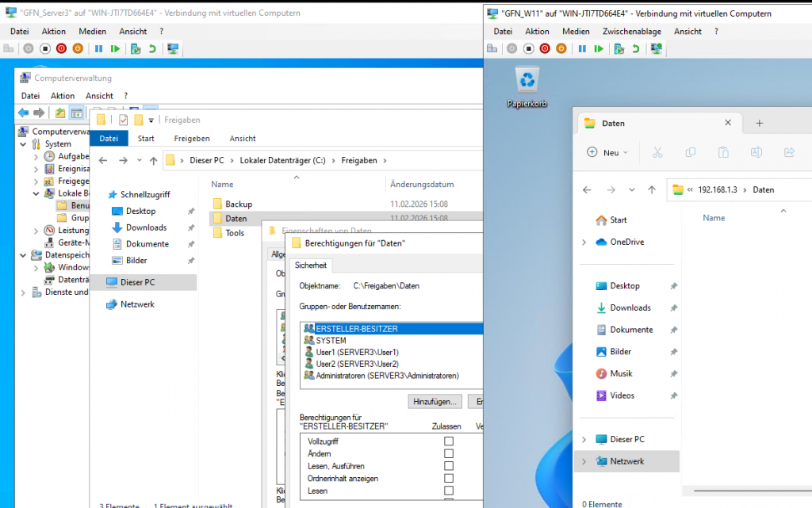Open the Neu dropdown in Daten explorer
This screenshot has height=508, width=812.
point(607,152)
